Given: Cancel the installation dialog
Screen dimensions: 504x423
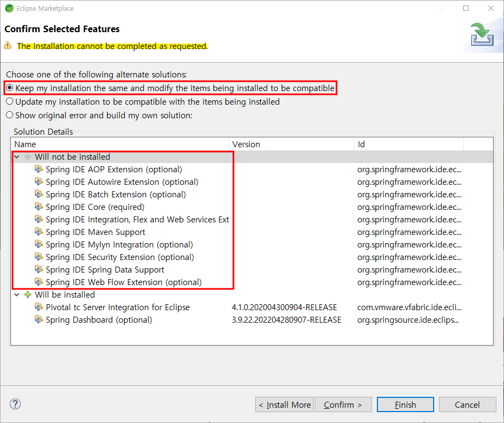Looking at the screenshot, I should (x=467, y=404).
